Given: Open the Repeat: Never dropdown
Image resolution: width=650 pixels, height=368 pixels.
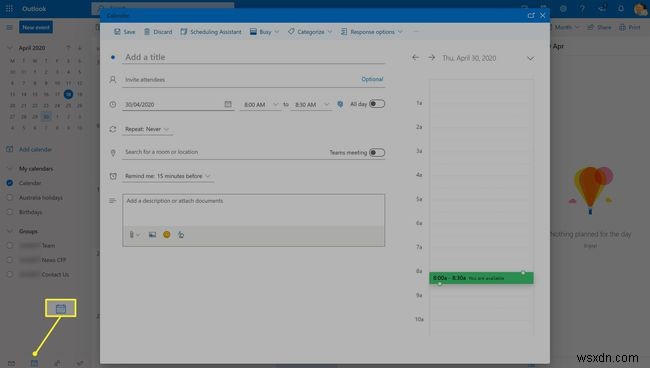Looking at the screenshot, I should click(147, 129).
